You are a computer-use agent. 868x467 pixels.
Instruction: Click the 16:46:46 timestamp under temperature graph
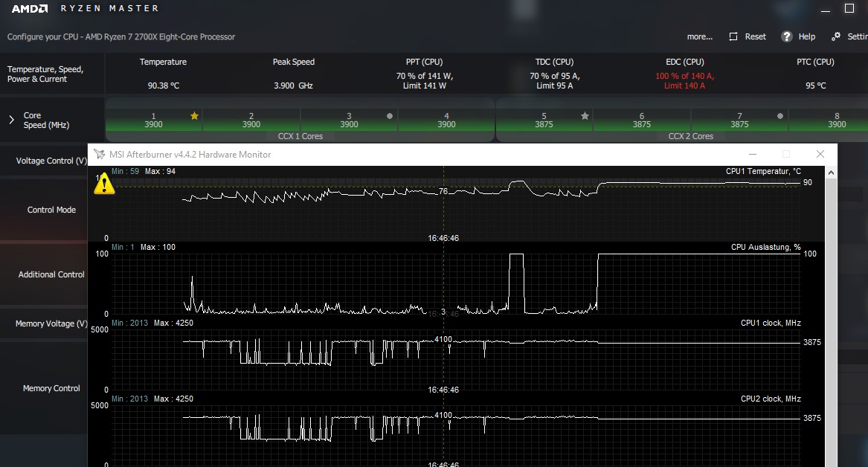(443, 239)
